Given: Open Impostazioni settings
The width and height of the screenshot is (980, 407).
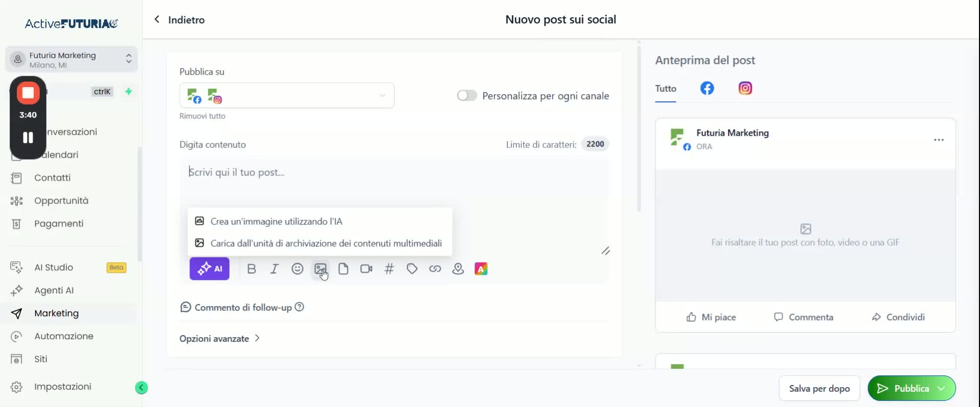Looking at the screenshot, I should point(62,387).
